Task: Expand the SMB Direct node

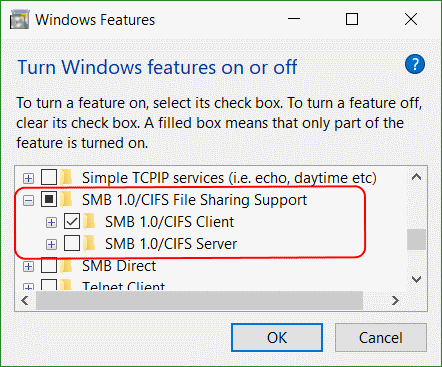Action: 28,267
